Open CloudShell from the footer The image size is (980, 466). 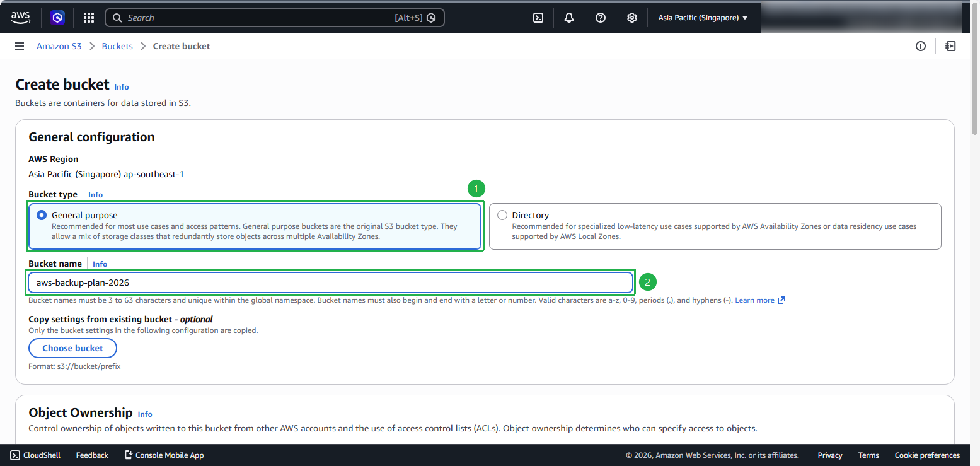(x=35, y=455)
